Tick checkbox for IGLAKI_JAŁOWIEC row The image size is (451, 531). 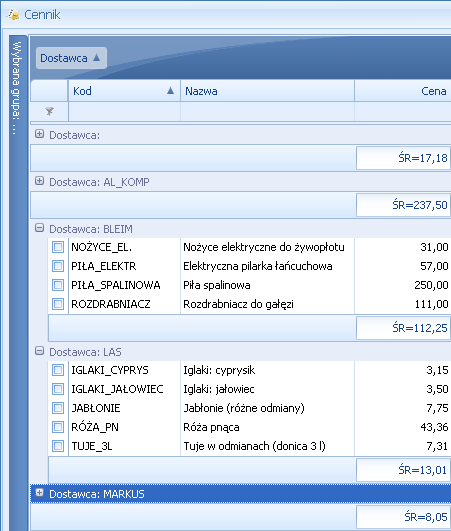58,389
